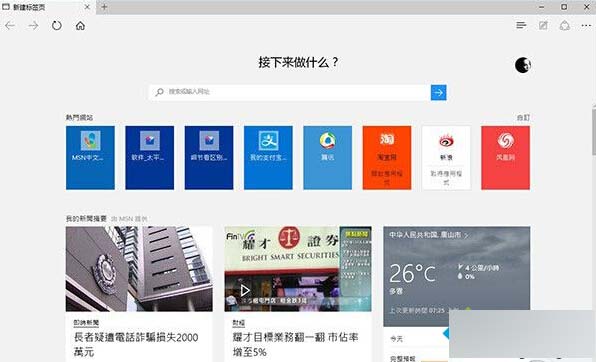Click the magnifier icon in search box

pyautogui.click(x=160, y=92)
